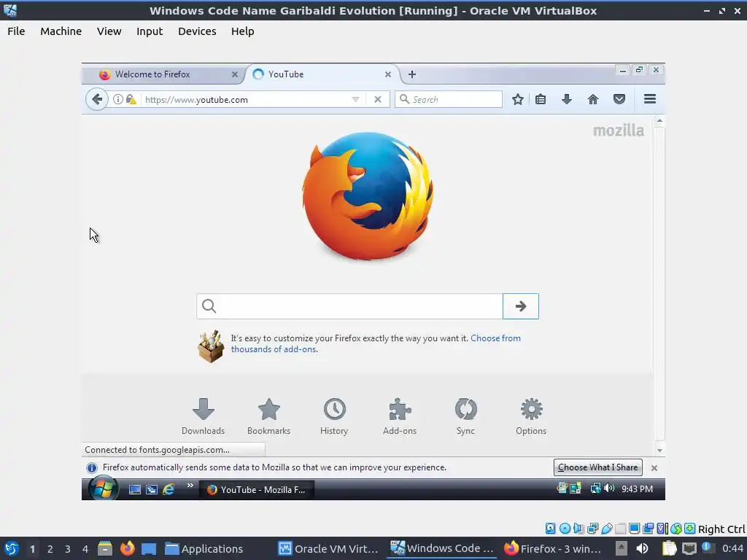Close the Welcome to Firefox tab
Screen dimensions: 747x560
pyautogui.click(x=234, y=74)
